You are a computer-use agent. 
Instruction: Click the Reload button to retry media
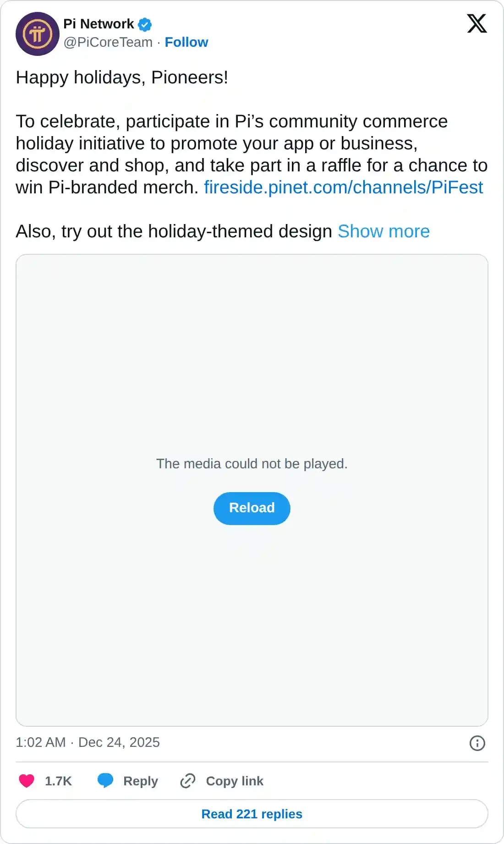[x=252, y=508]
